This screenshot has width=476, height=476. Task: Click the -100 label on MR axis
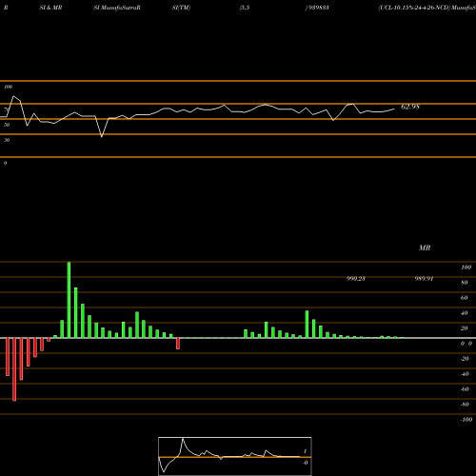click(x=466, y=420)
